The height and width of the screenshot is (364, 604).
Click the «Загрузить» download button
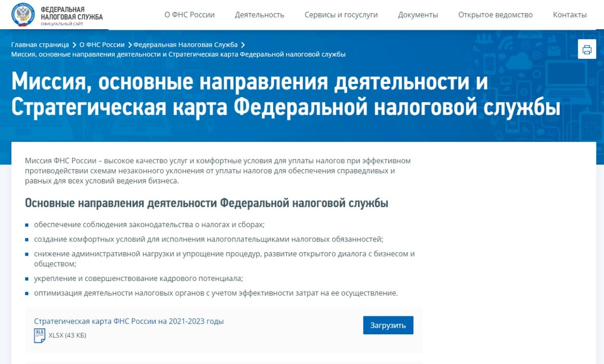click(x=388, y=325)
